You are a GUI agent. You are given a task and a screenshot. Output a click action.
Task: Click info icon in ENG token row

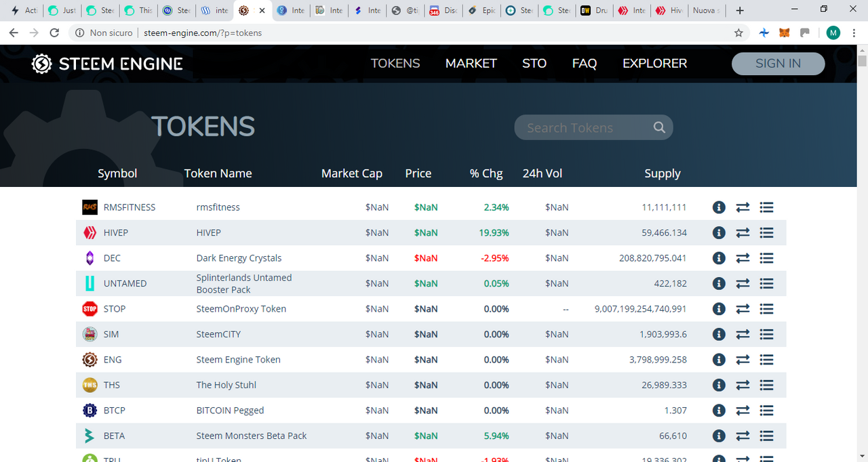[719, 360]
